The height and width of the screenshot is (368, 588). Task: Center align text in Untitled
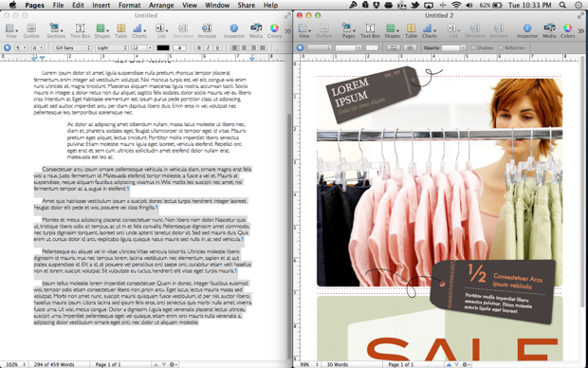tap(244, 47)
